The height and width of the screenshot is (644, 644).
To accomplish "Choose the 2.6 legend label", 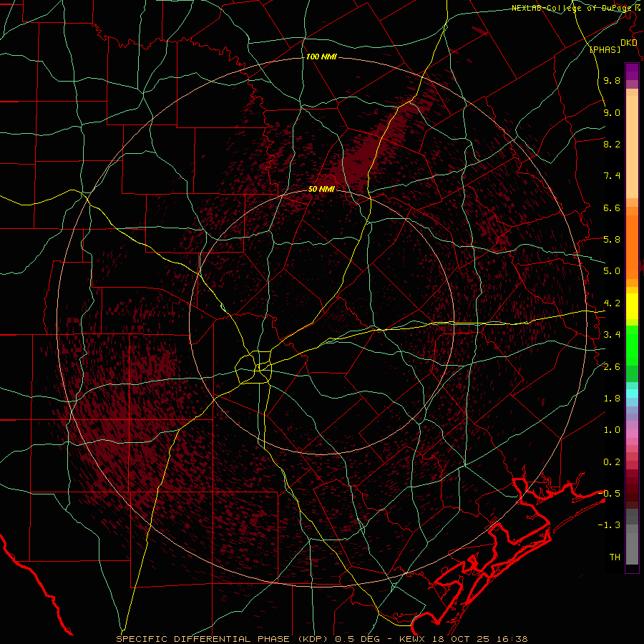I will tap(612, 367).
